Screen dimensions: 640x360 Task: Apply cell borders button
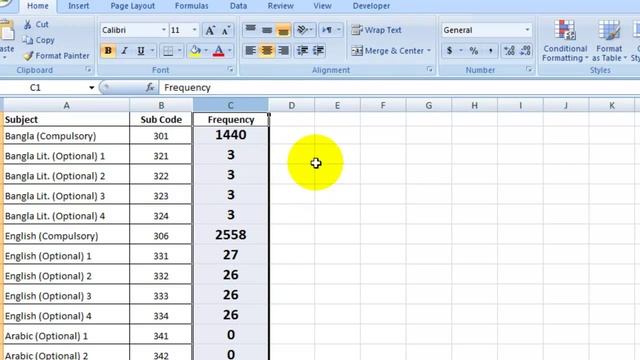tap(168, 51)
